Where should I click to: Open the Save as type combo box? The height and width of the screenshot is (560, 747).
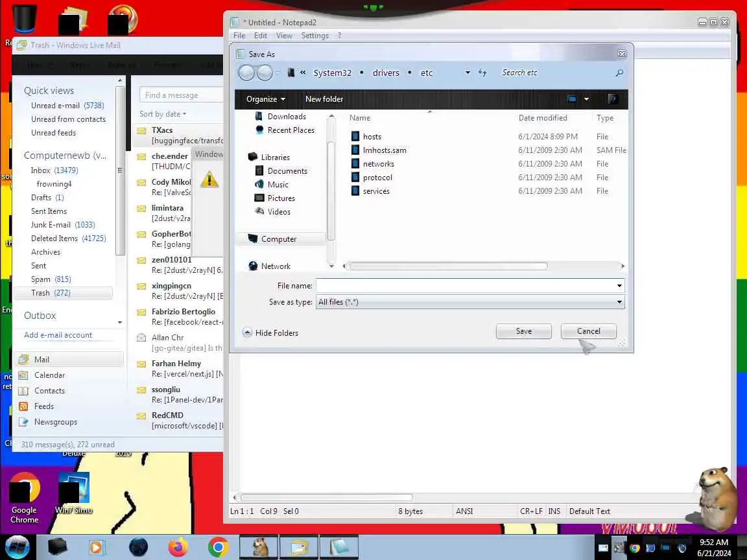(469, 302)
